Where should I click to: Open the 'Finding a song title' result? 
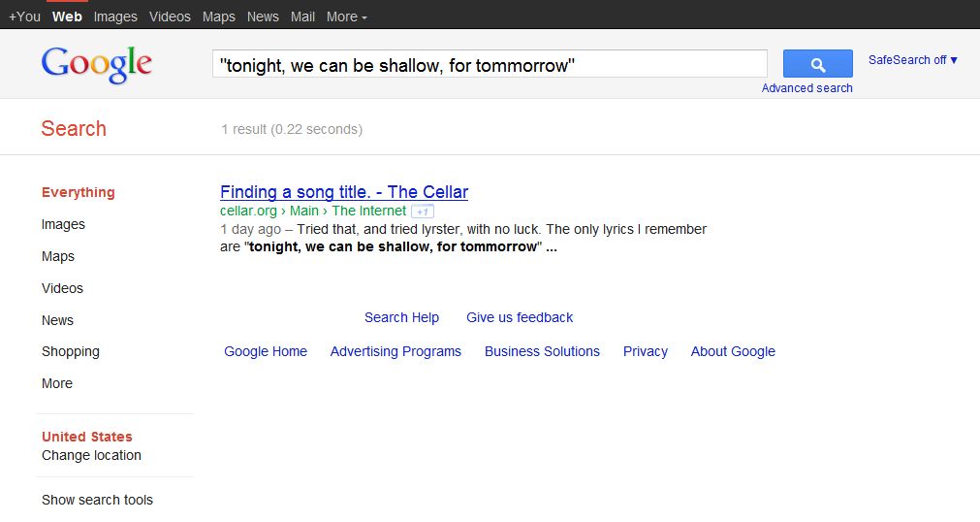pyautogui.click(x=344, y=192)
